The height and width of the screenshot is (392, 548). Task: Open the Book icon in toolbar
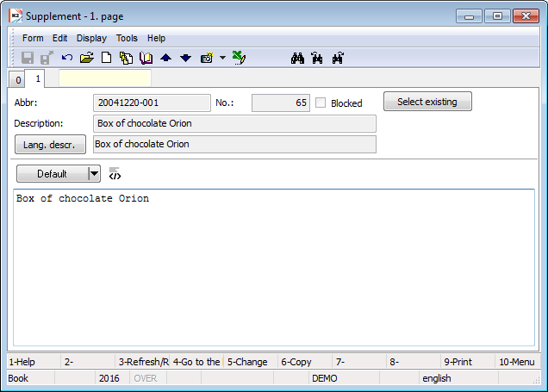146,58
